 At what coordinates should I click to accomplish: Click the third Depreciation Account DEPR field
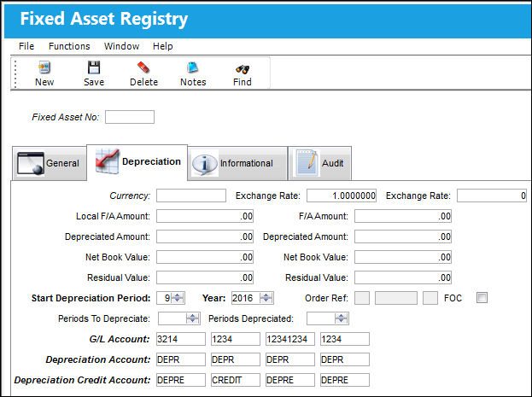(290, 359)
